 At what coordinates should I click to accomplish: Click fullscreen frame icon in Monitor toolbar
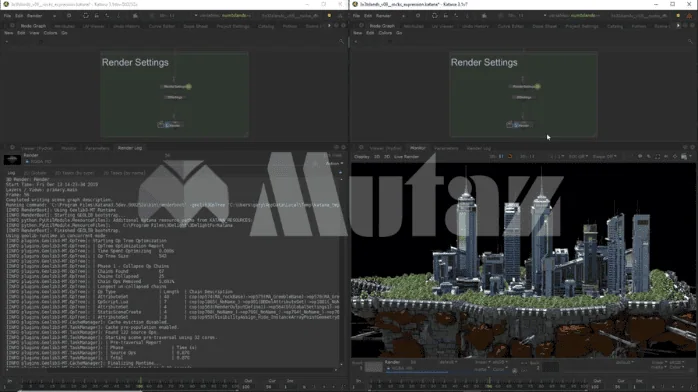tap(657, 157)
